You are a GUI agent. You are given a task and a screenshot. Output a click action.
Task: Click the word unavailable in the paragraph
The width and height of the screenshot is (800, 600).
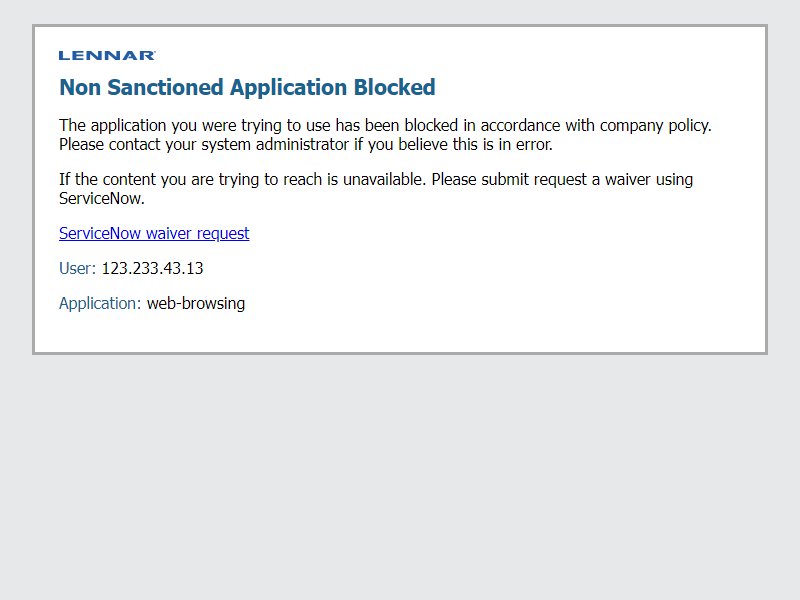click(384, 180)
